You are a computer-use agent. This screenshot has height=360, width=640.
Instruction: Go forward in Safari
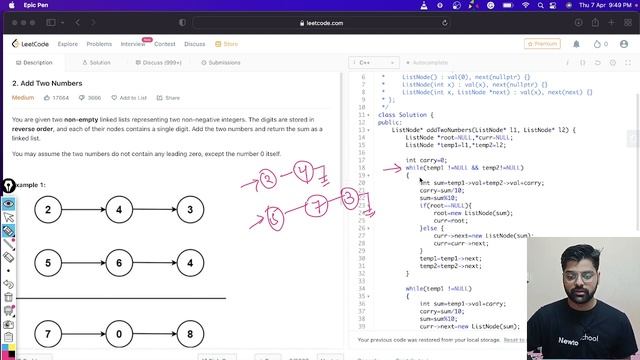[93, 22]
